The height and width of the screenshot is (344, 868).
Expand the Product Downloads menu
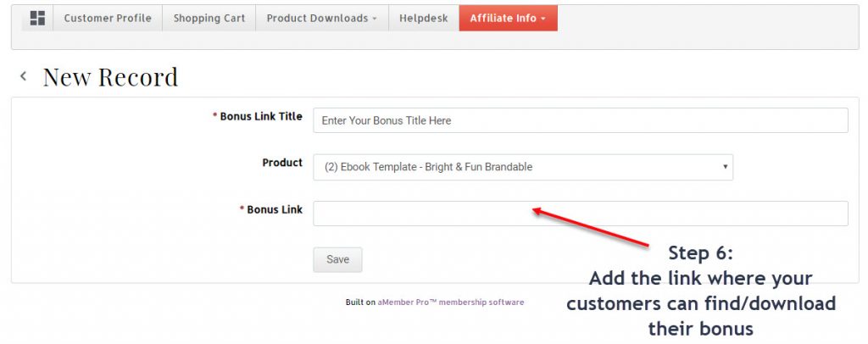point(322,19)
